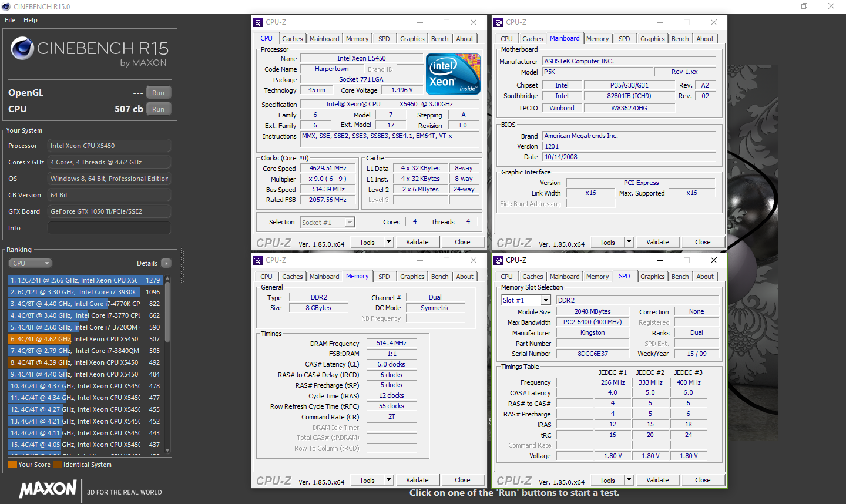This screenshot has height=504, width=846.
Task: Select ranking row 15 at 4.05 GHz
Action: pos(85,445)
